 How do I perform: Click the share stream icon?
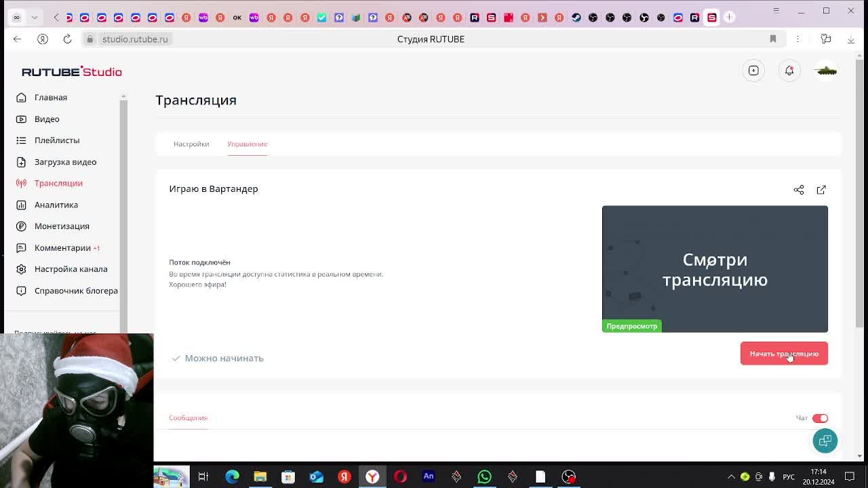coord(799,190)
